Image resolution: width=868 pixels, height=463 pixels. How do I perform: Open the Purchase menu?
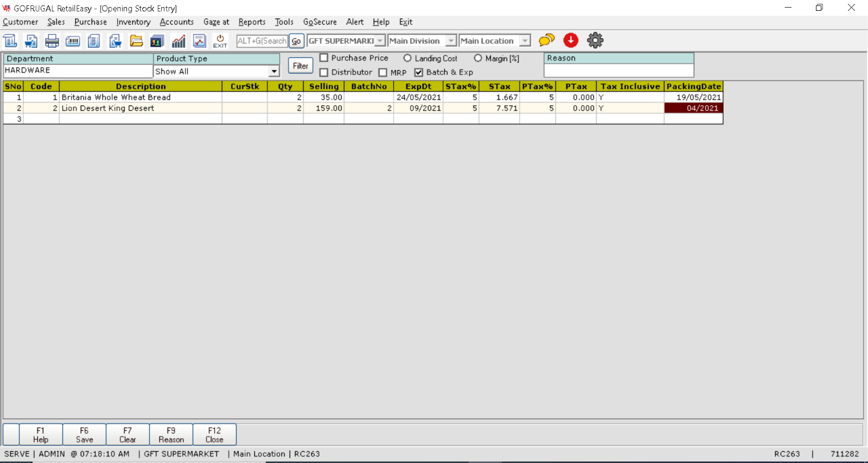pos(91,22)
